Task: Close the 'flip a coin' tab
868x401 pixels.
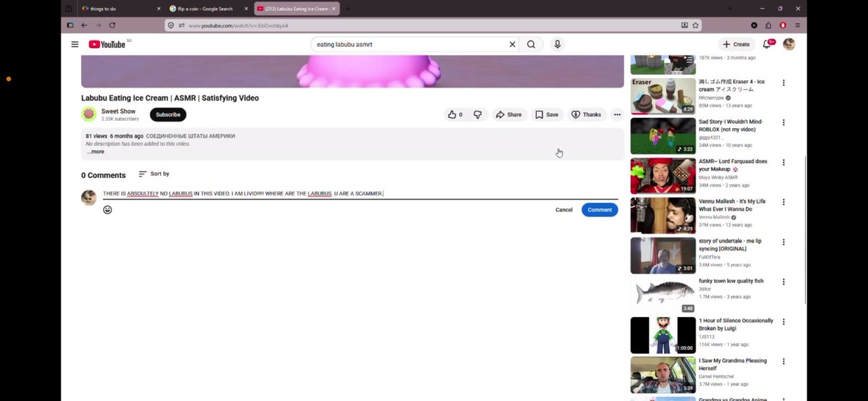Action: (246, 9)
